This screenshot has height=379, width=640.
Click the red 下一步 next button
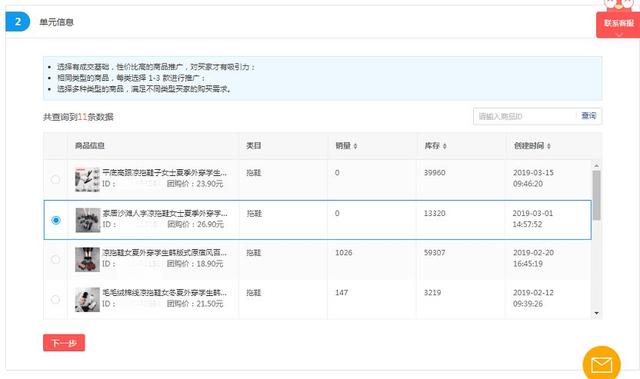coord(64,343)
